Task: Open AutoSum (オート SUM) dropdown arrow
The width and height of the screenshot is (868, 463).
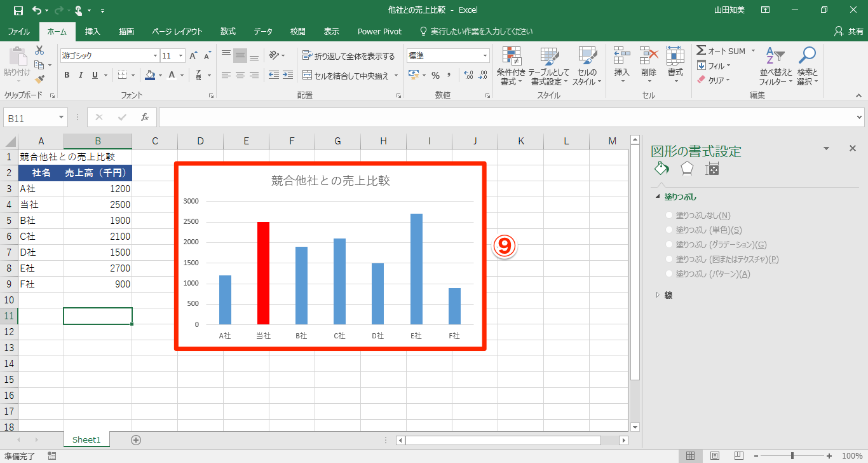Action: tap(753, 51)
